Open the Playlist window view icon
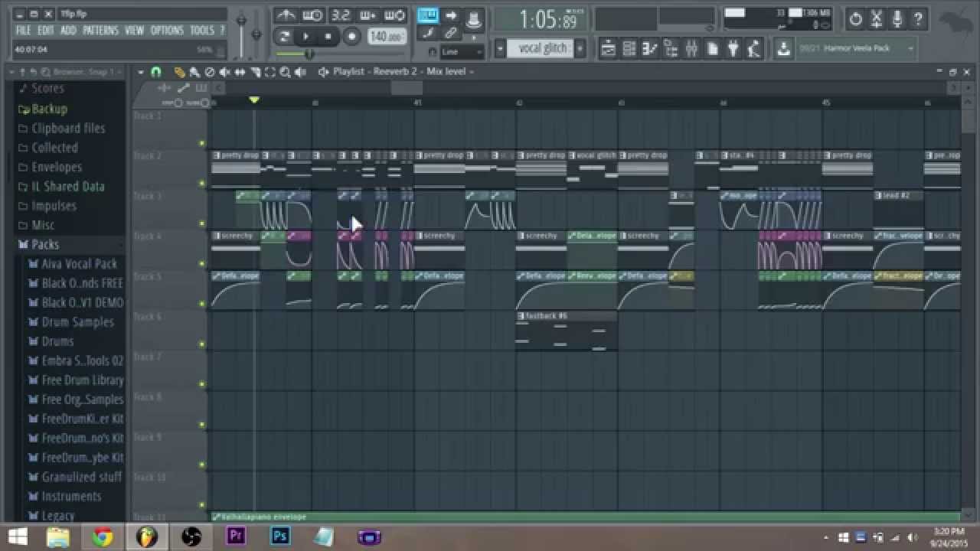This screenshot has height=551, width=980. point(323,72)
